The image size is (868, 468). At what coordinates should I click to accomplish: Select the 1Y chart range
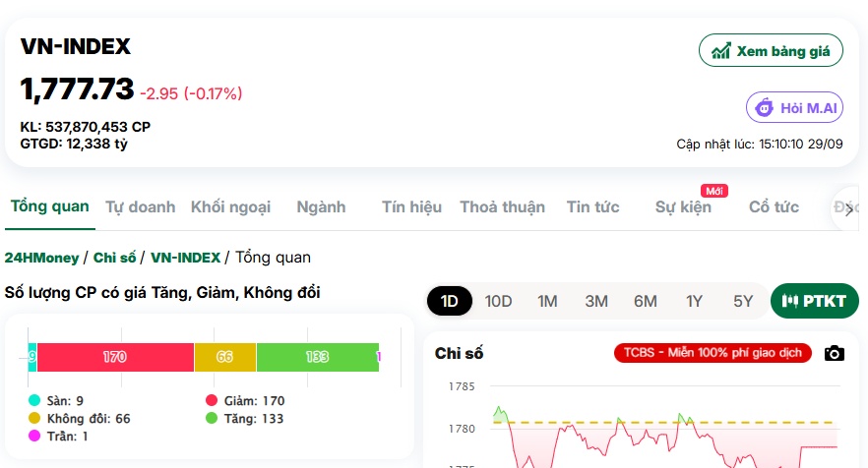tap(694, 301)
